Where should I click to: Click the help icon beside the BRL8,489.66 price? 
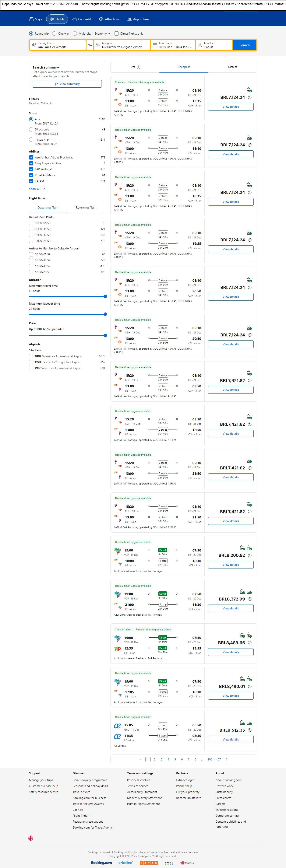click(x=250, y=643)
